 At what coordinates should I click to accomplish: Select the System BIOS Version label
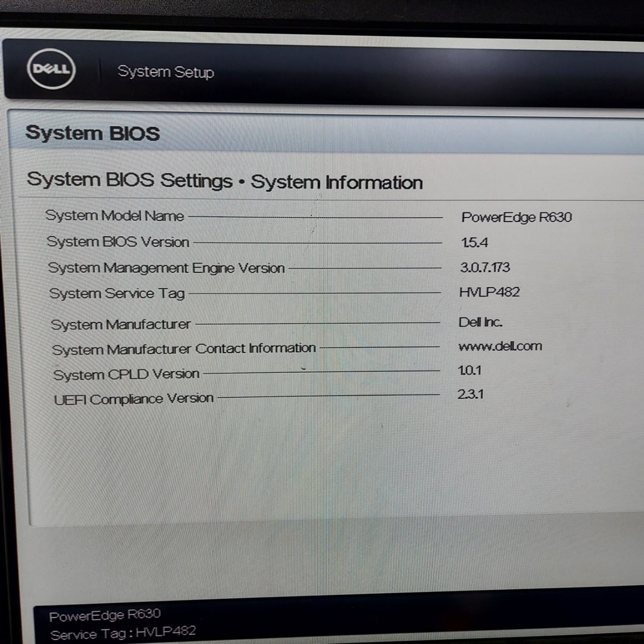[118, 242]
